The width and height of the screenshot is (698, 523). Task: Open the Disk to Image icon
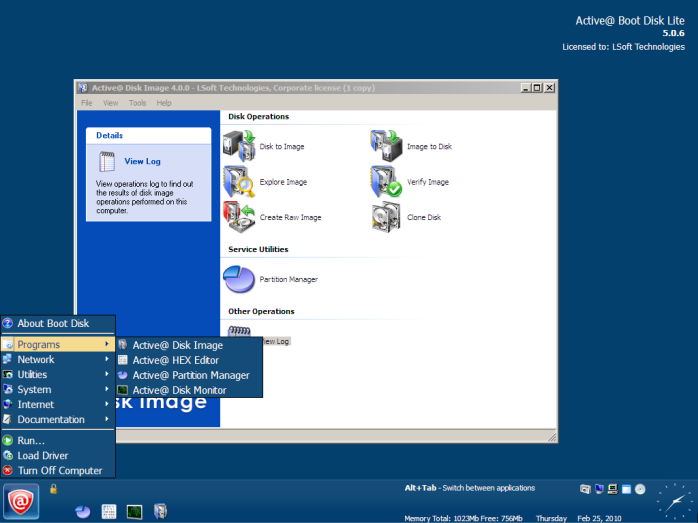tap(239, 146)
